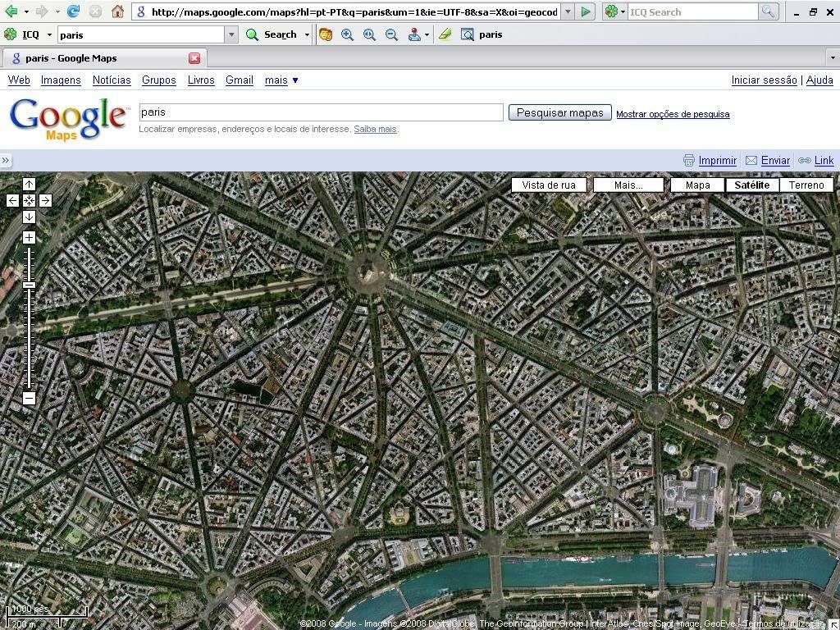Go to the browser home page
The height and width of the screenshot is (630, 840).
pos(117,11)
